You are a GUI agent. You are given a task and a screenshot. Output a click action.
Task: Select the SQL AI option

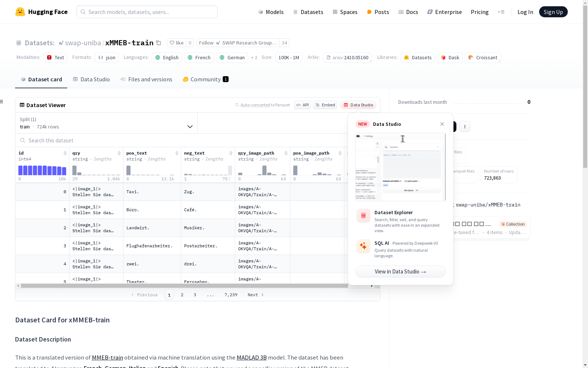point(401,249)
